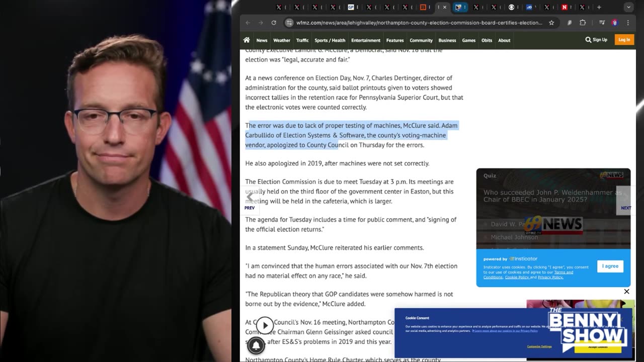This screenshot has width=644, height=362.
Task: Close the active browser tab
Action: point(445,7)
